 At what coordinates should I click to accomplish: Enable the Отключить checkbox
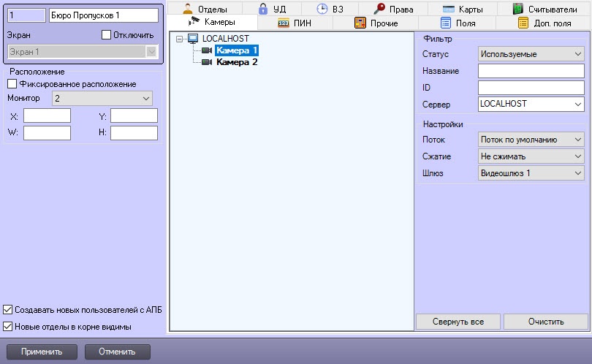106,34
